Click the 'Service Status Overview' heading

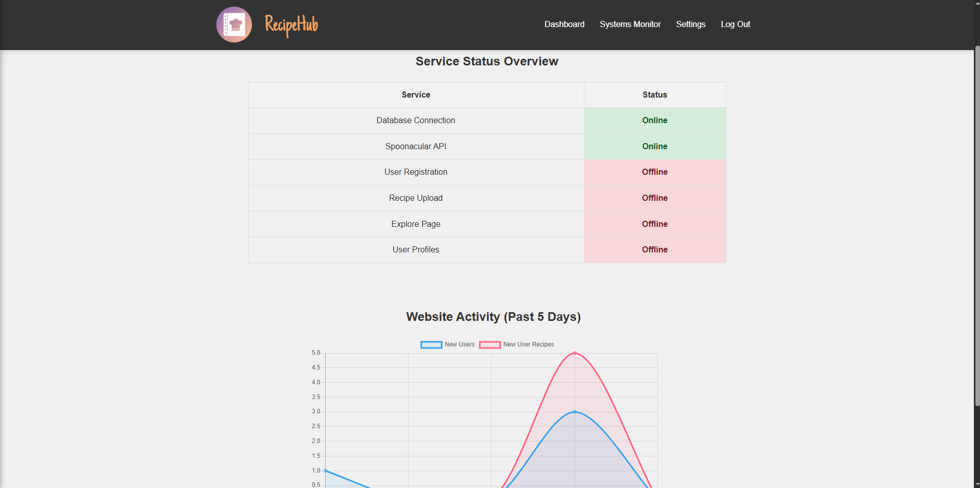(x=487, y=61)
